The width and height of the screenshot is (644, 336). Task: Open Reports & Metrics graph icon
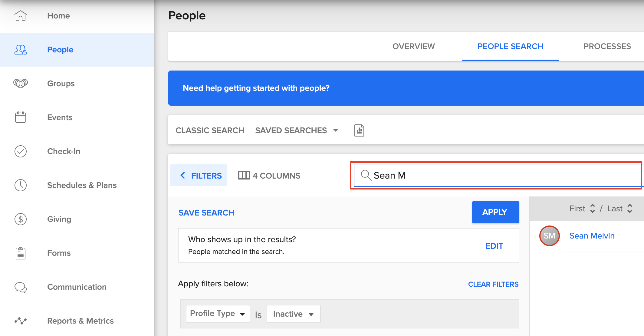point(21,321)
